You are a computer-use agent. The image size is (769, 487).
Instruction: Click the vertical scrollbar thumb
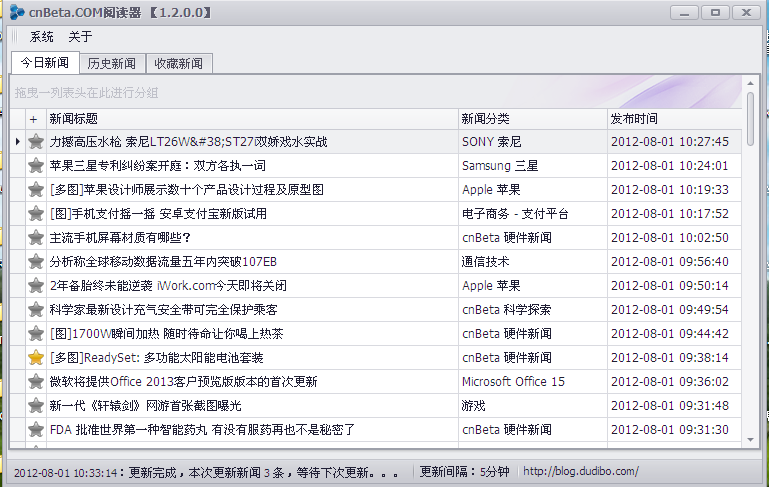coord(750,119)
